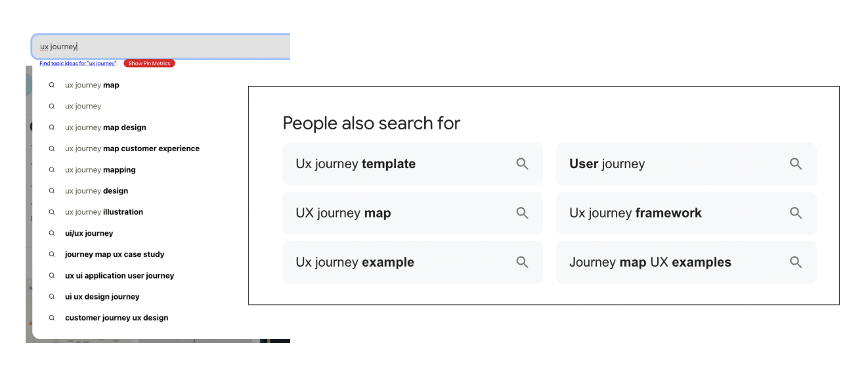Viewport: 868px width, 377px height.
Task: Click search icon in "Journey map UX examples" chip
Action: click(x=796, y=262)
